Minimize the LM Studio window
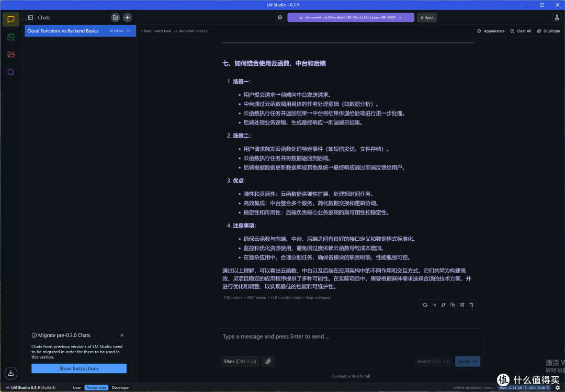The width and height of the screenshot is (565, 392). coord(527,5)
